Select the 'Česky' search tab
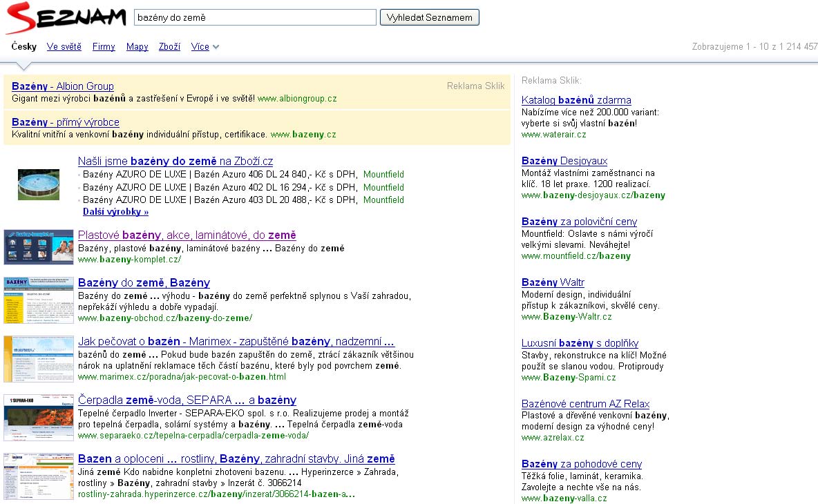The height and width of the screenshot is (504, 818). click(24, 46)
